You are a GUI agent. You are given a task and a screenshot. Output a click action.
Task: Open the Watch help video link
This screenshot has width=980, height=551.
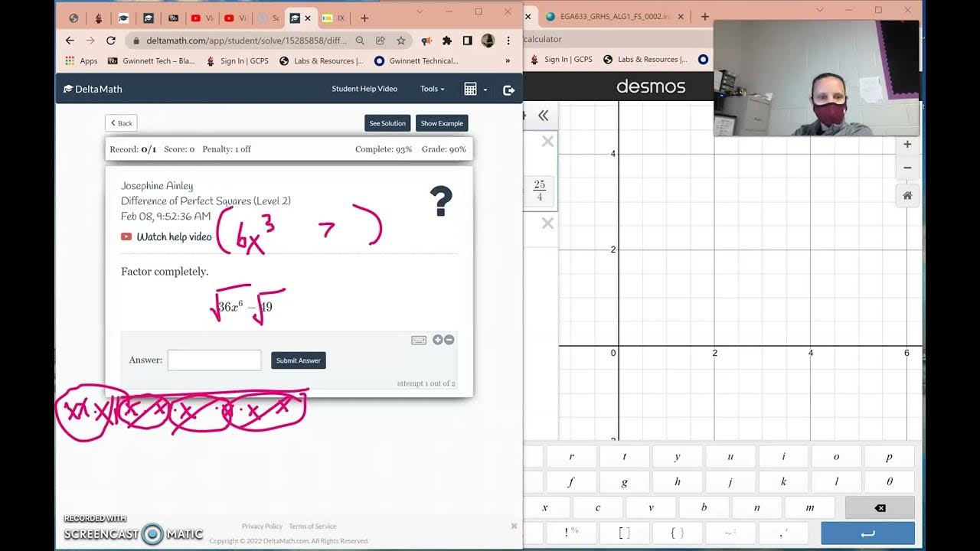point(166,236)
